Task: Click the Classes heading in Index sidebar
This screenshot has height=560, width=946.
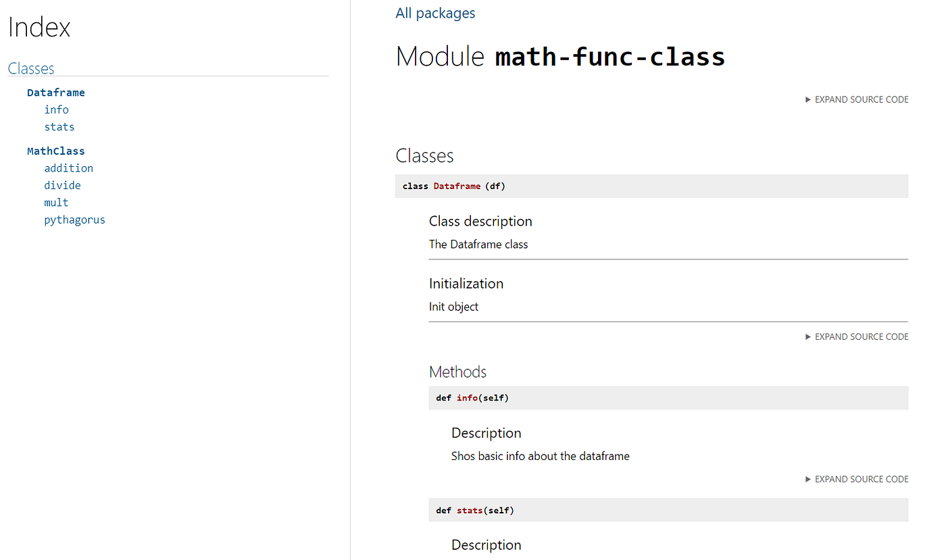Action: click(31, 68)
